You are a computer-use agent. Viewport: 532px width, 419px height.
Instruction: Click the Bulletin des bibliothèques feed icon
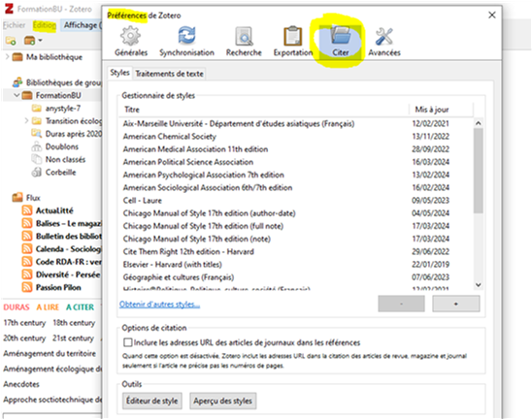click(27, 236)
